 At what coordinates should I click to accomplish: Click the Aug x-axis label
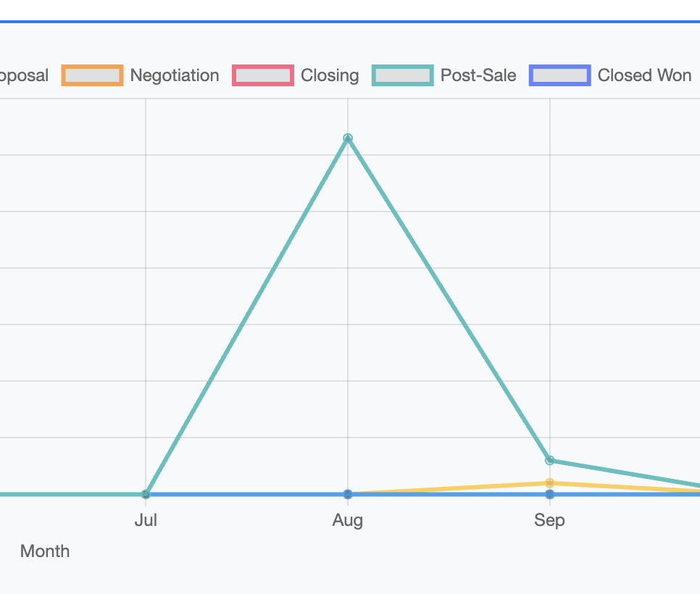[348, 520]
